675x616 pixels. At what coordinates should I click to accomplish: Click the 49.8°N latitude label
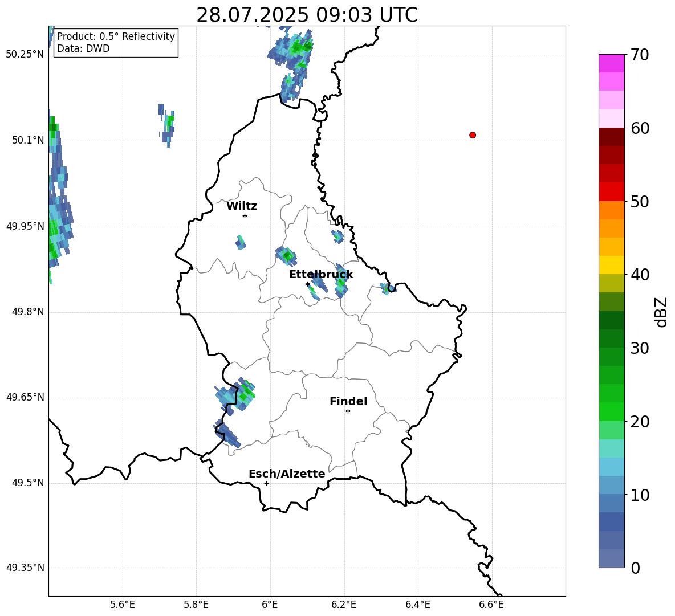(28, 312)
